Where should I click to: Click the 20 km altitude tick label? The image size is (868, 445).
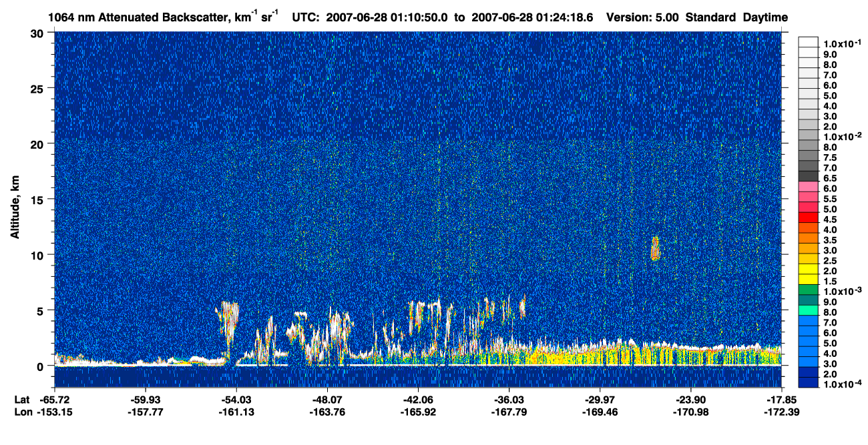click(38, 143)
